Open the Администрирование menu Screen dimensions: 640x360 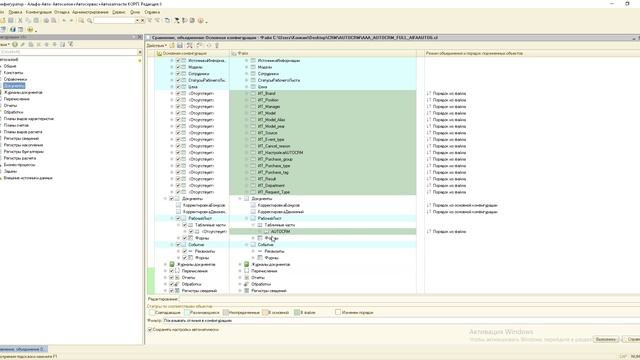pos(90,12)
